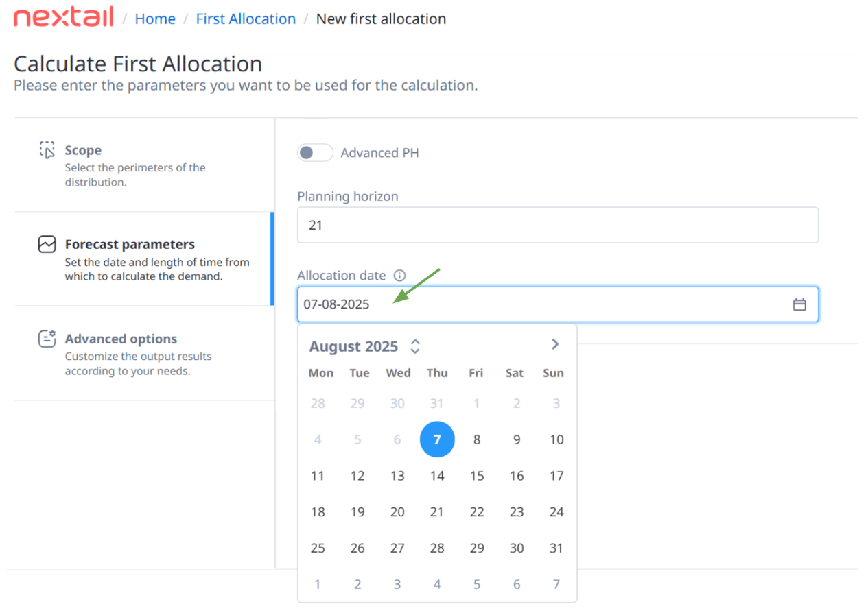Select August 20 in the calendar
Viewport: 868px width, 615px height.
pyautogui.click(x=397, y=512)
